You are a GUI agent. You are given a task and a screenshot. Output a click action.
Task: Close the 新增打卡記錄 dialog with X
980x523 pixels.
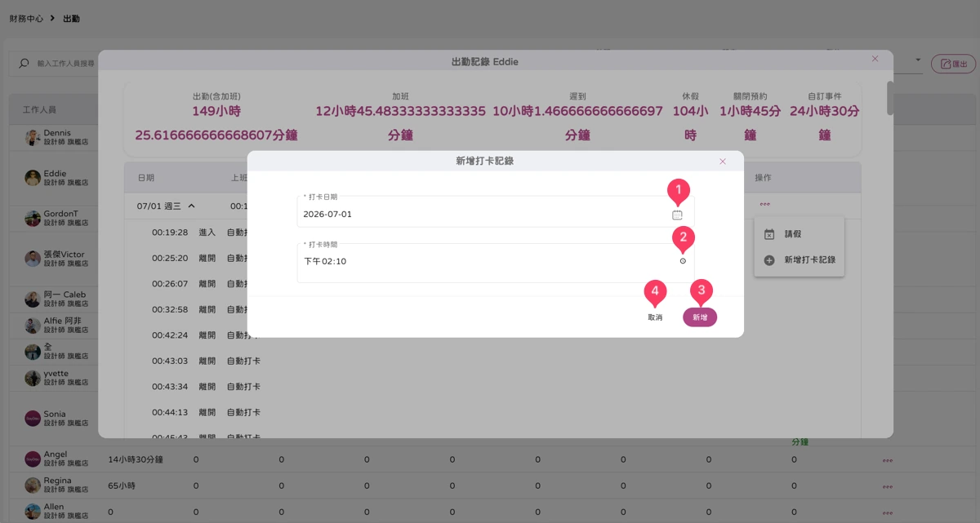pos(723,162)
